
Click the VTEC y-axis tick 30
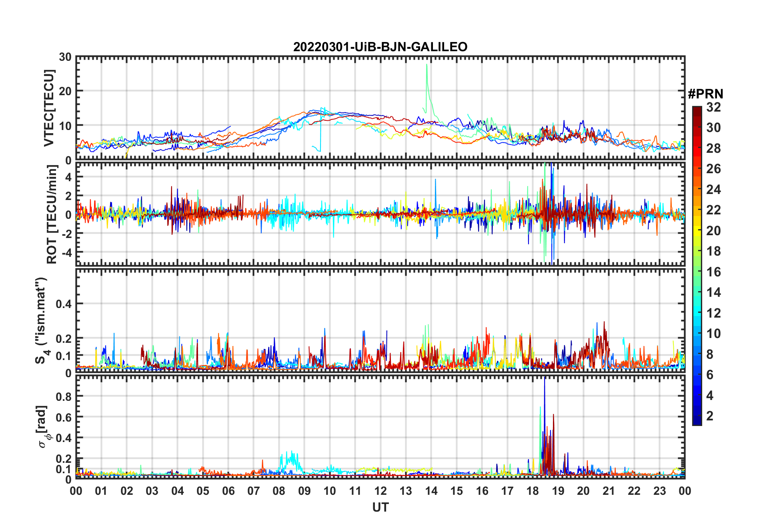tap(65, 57)
